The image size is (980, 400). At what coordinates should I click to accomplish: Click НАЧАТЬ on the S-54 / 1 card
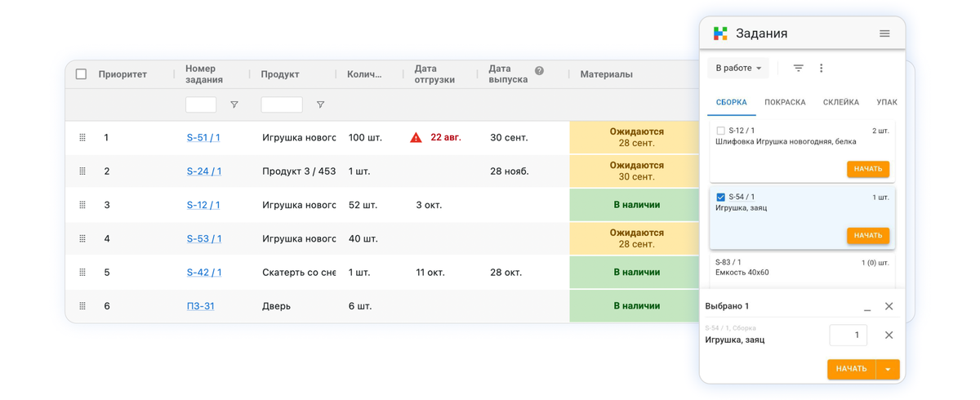tap(868, 235)
